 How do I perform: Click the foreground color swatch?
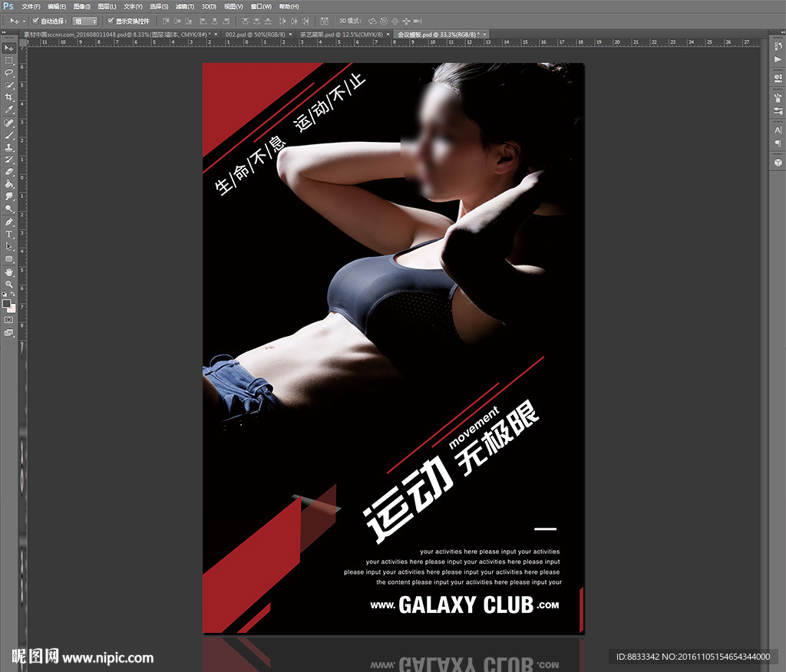[x=6, y=303]
